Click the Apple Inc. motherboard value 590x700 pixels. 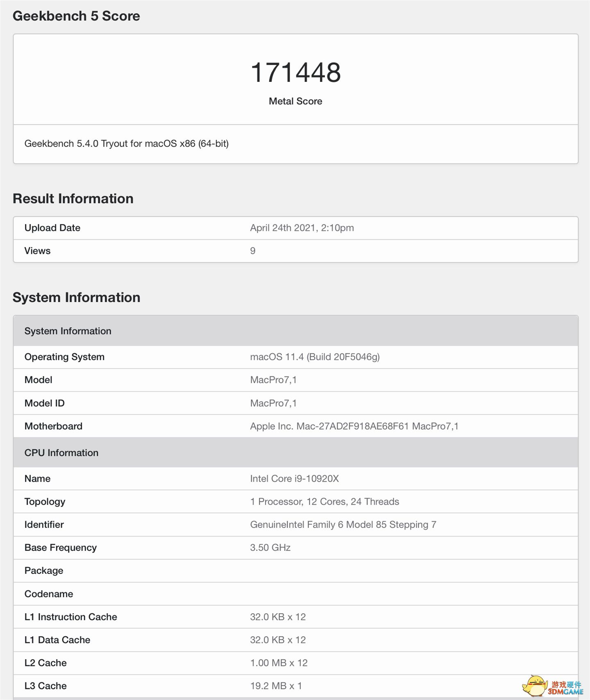click(x=354, y=426)
